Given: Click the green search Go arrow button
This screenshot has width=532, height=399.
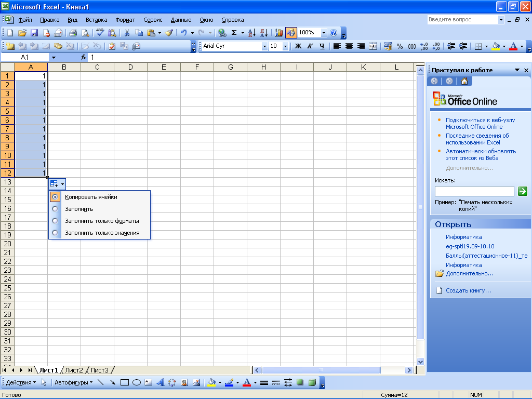Looking at the screenshot, I should pos(523,191).
